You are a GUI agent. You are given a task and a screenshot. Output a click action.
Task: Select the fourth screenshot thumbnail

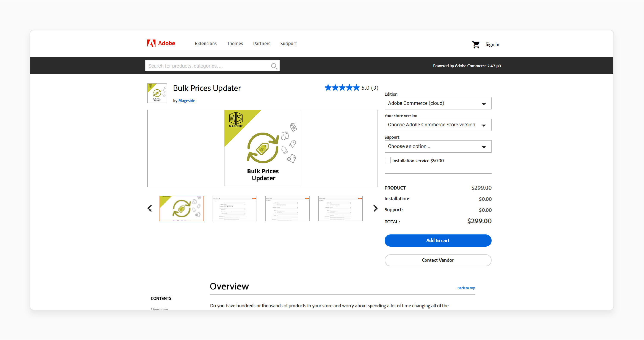tap(340, 209)
